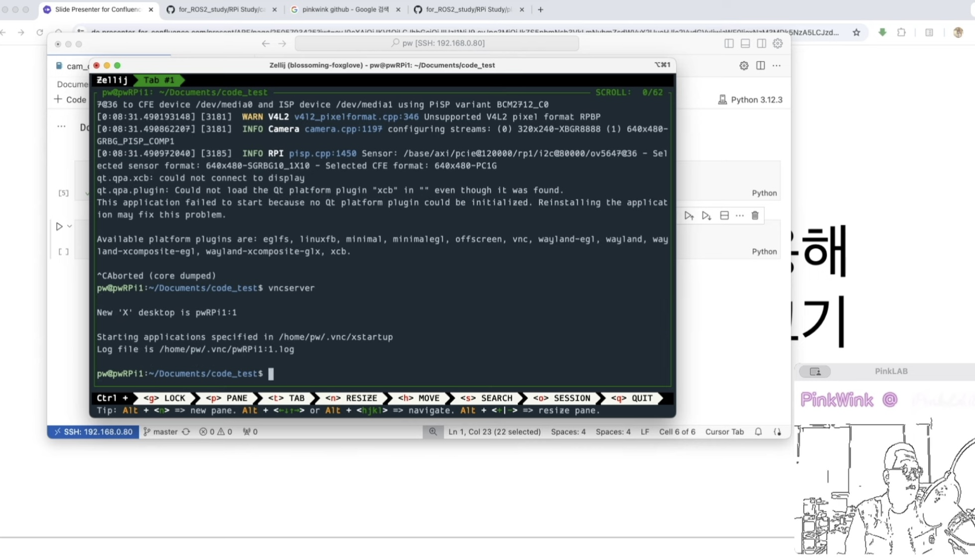Click the zoom magnifier status icon
The width and height of the screenshot is (975, 560).
[x=433, y=431]
